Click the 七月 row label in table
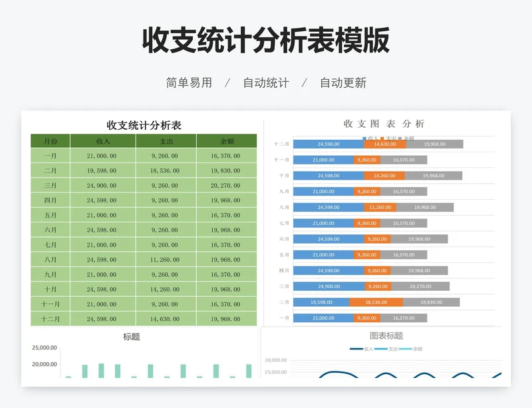The image size is (532, 408). pos(51,245)
